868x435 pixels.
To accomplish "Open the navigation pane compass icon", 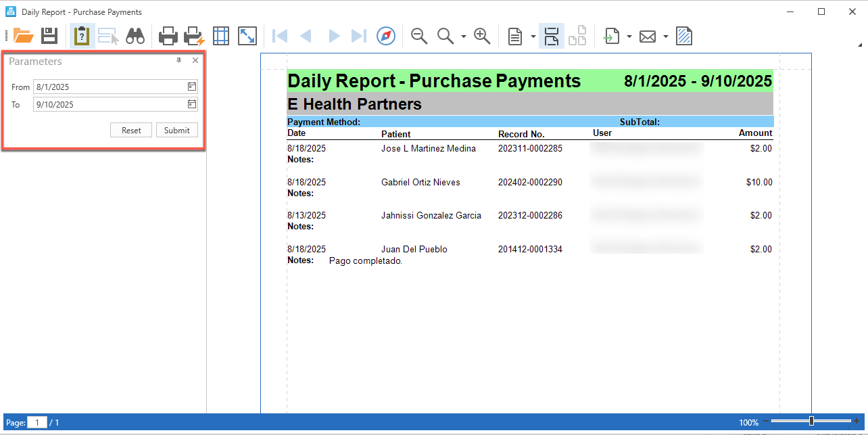I will point(386,36).
